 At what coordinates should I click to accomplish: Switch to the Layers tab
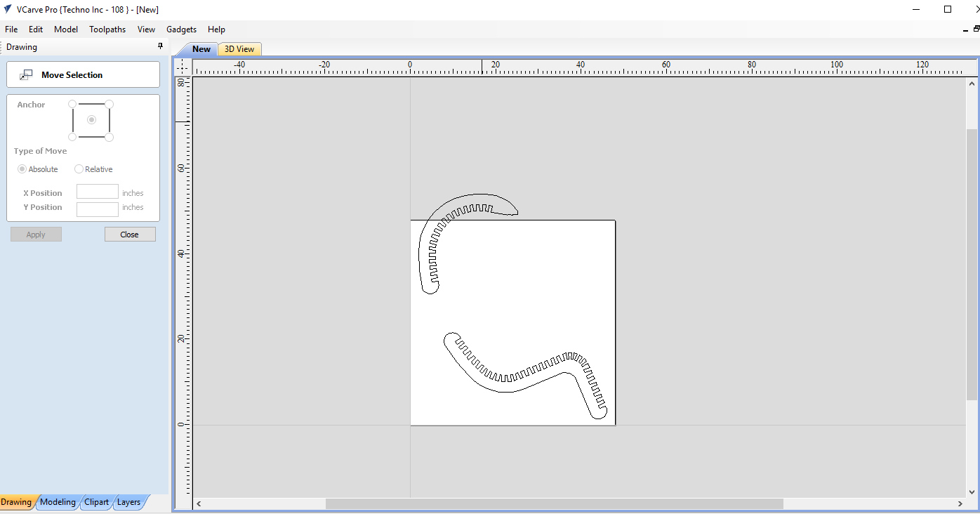coord(128,502)
